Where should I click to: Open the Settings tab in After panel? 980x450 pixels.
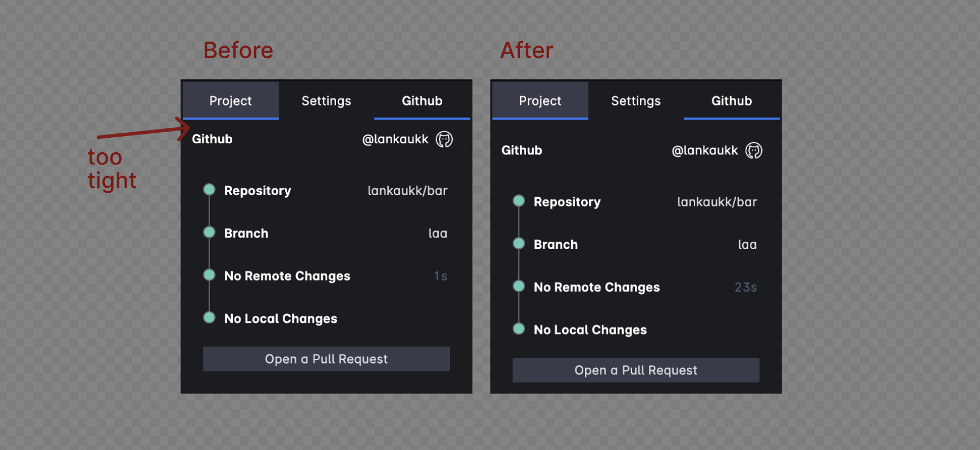(x=636, y=101)
